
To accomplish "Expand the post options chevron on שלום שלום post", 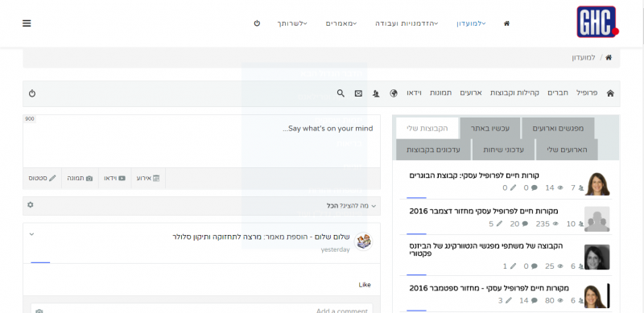I will click(x=31, y=234).
